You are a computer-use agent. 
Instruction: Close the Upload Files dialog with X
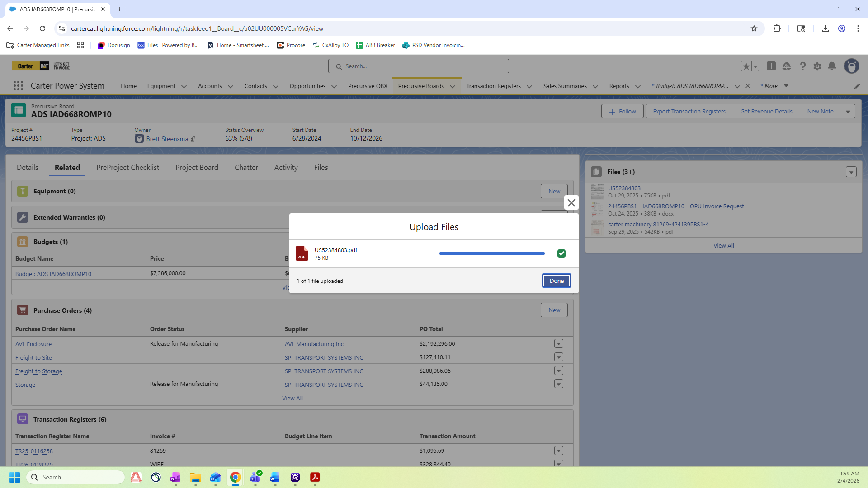(x=571, y=203)
